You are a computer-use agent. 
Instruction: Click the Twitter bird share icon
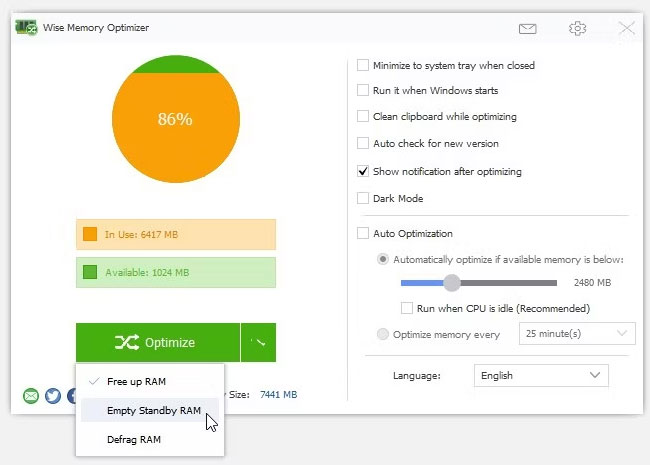click(x=53, y=396)
